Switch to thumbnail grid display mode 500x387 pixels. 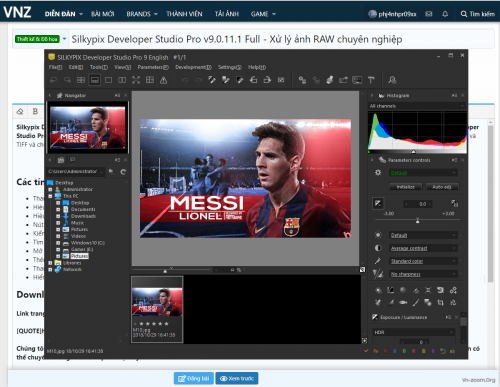pyautogui.click(x=81, y=80)
